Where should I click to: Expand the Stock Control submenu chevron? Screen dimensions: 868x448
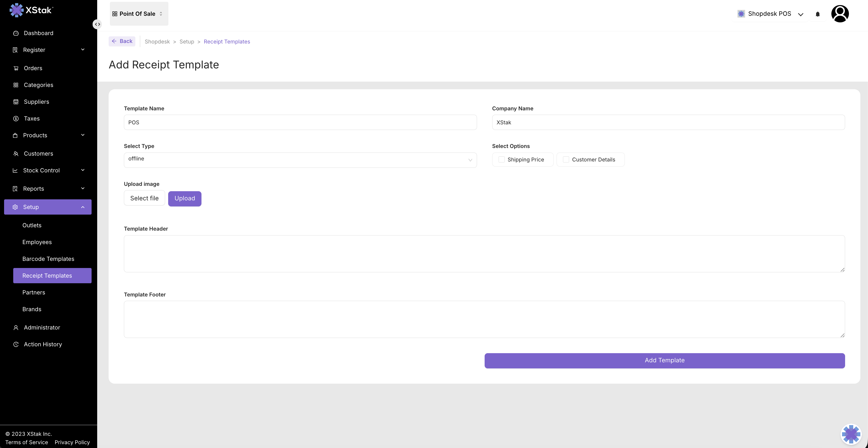[x=83, y=170]
